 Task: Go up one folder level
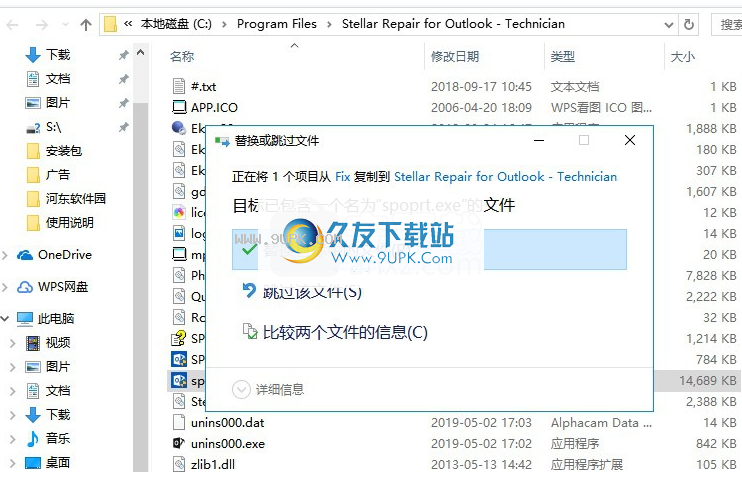(86, 24)
